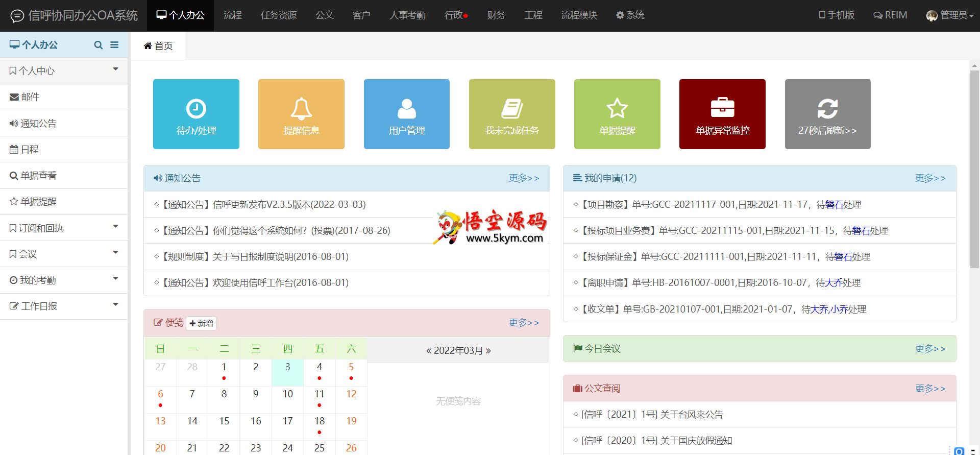The width and height of the screenshot is (980, 455).
Task: Switch to 个人办公 top menu
Action: pyautogui.click(x=181, y=15)
